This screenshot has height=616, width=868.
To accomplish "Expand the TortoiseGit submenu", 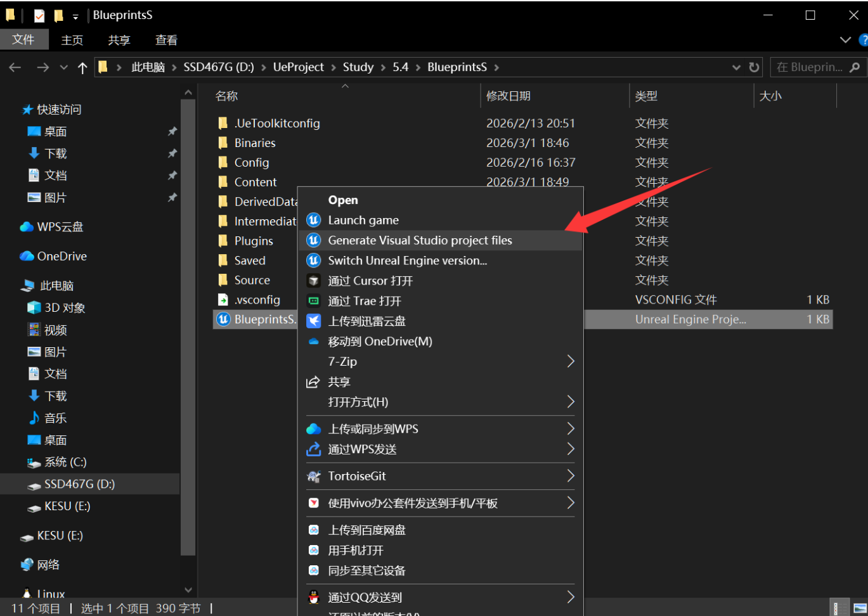I will click(x=441, y=477).
